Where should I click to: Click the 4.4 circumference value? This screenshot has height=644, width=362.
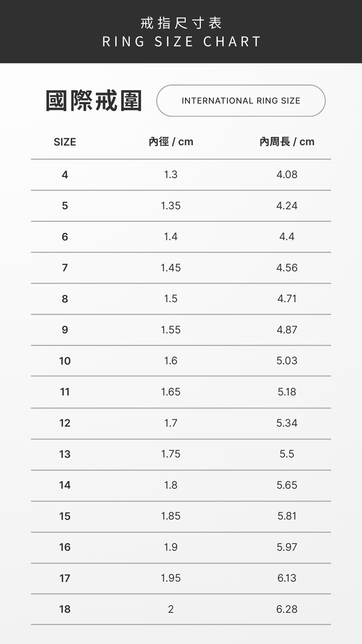287,237
